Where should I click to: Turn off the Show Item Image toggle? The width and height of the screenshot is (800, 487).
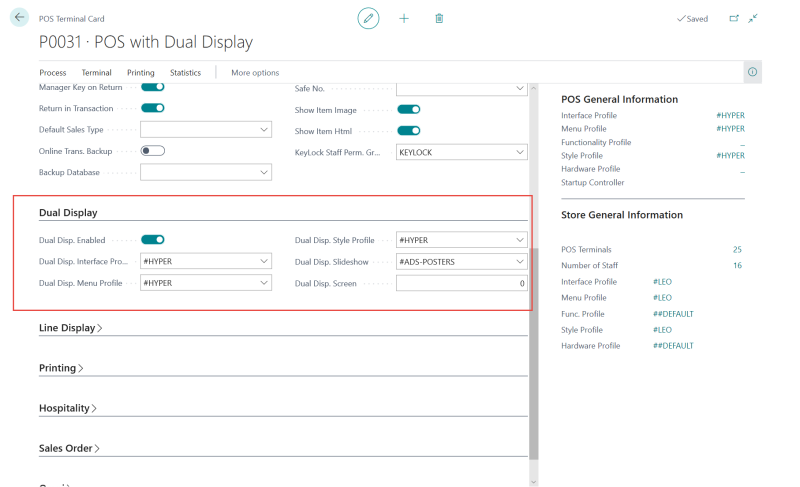[408, 109]
